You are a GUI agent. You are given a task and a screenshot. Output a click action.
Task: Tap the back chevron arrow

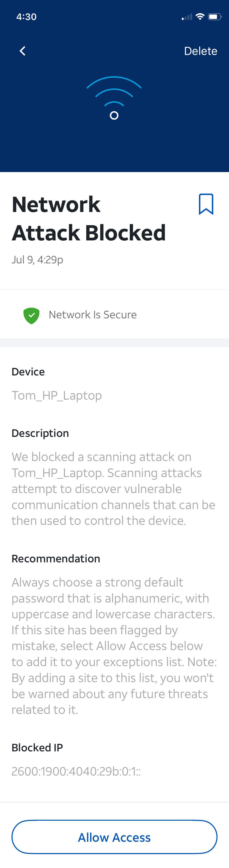(22, 51)
